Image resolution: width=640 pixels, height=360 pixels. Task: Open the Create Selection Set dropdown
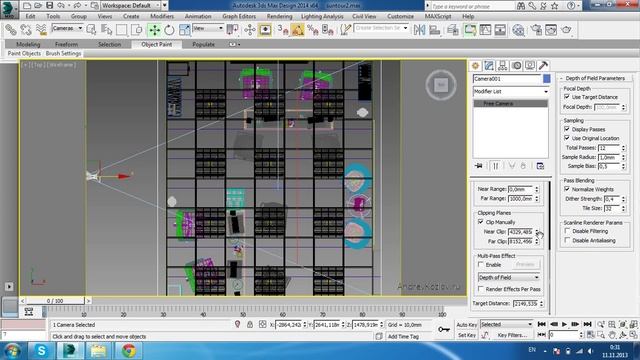tap(381, 28)
